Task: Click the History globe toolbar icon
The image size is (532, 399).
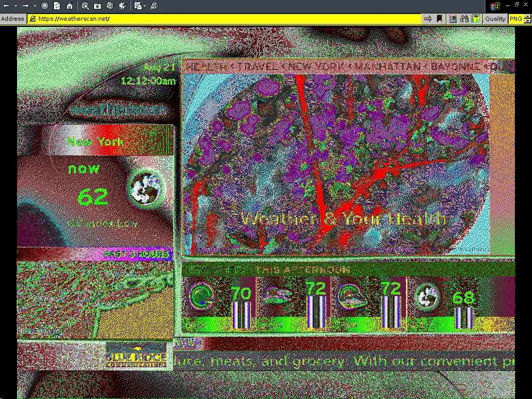Action: (110, 6)
